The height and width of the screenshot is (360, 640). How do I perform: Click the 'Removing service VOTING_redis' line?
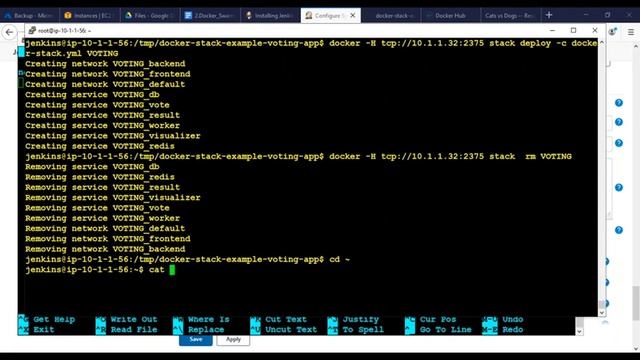point(100,177)
